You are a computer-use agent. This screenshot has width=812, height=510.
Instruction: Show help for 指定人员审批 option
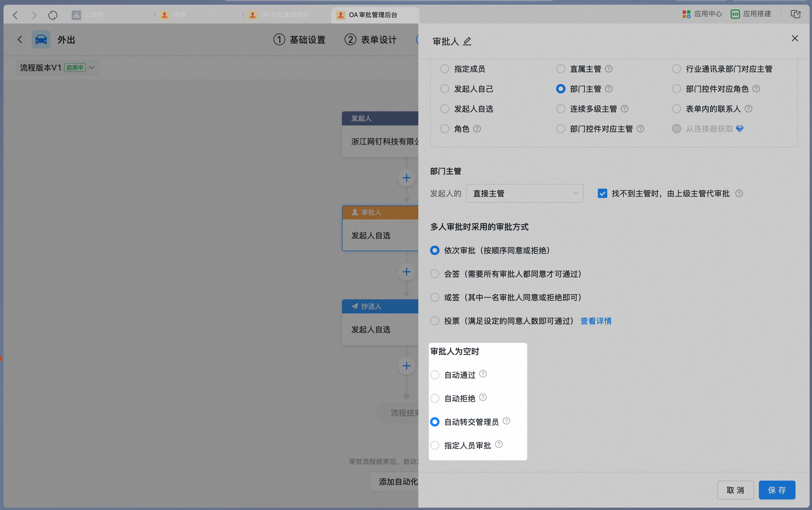click(x=499, y=444)
